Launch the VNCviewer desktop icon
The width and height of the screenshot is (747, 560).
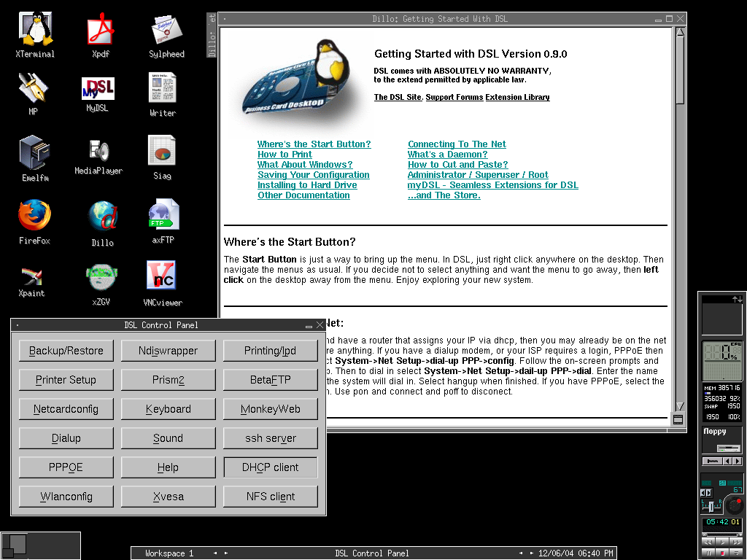pos(163,283)
